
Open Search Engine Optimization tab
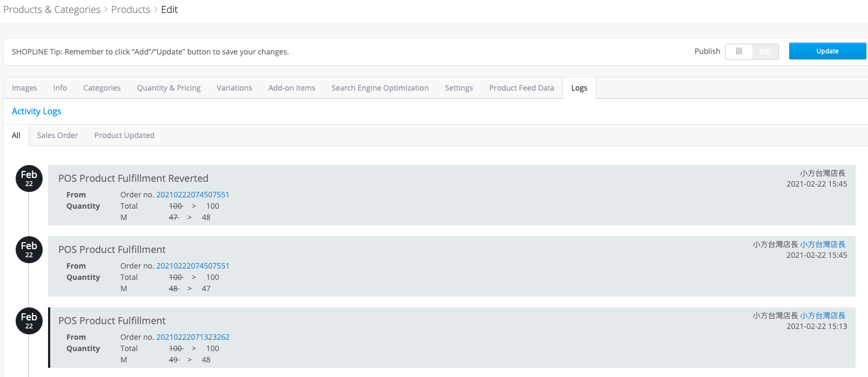pos(380,88)
